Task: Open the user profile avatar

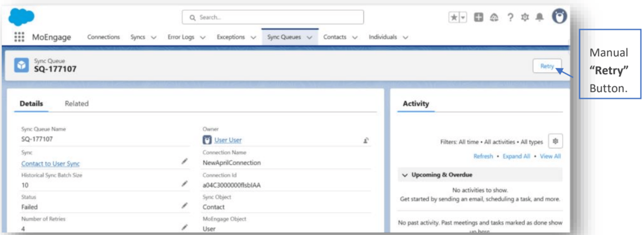Action: 559,16
